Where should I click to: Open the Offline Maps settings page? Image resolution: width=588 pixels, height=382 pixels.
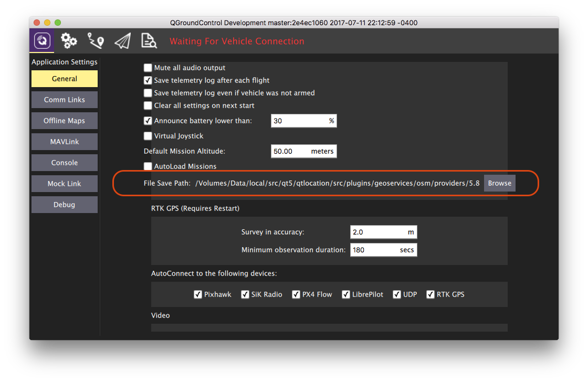[65, 121]
